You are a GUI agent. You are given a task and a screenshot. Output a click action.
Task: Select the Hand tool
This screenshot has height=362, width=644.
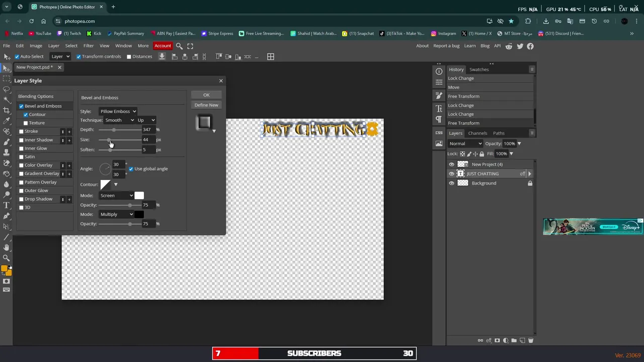(x=7, y=247)
